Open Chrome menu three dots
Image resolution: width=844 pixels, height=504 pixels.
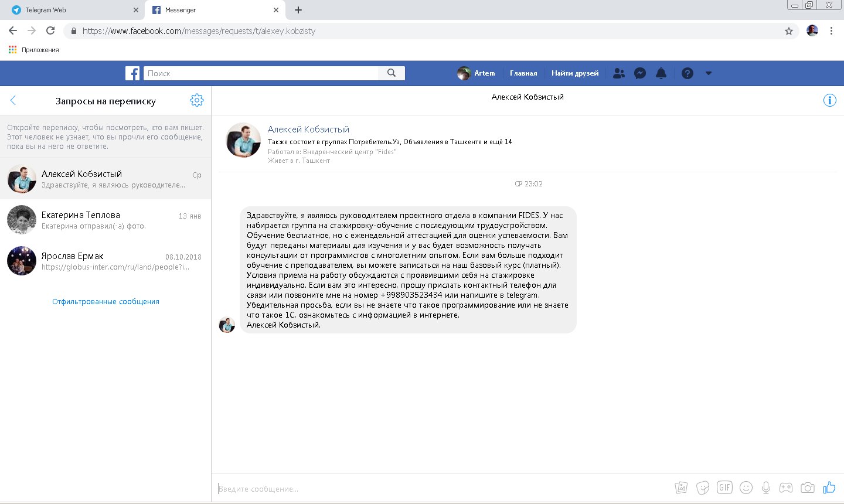(831, 31)
